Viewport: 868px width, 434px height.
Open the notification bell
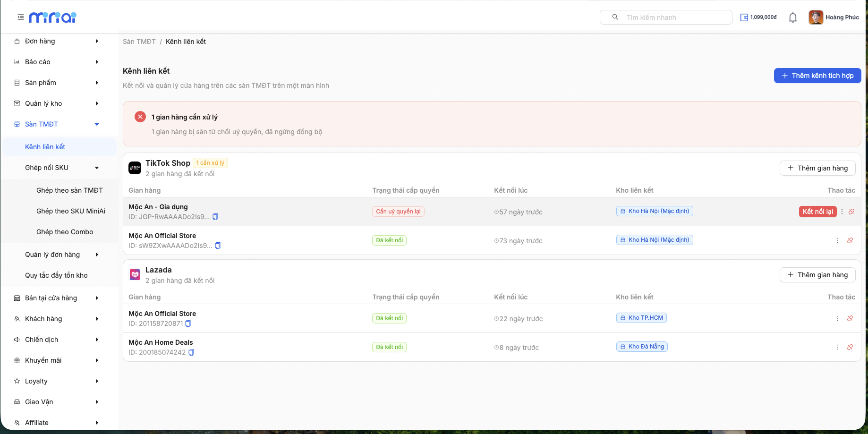pyautogui.click(x=793, y=17)
